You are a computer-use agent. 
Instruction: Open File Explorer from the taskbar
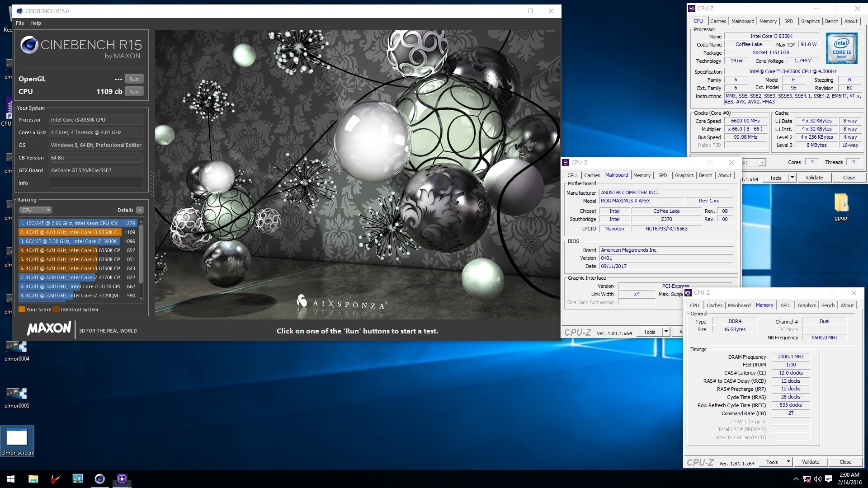(33, 479)
